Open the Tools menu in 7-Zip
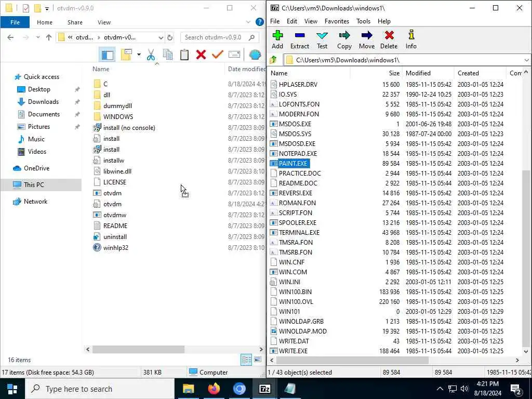 coord(363,21)
